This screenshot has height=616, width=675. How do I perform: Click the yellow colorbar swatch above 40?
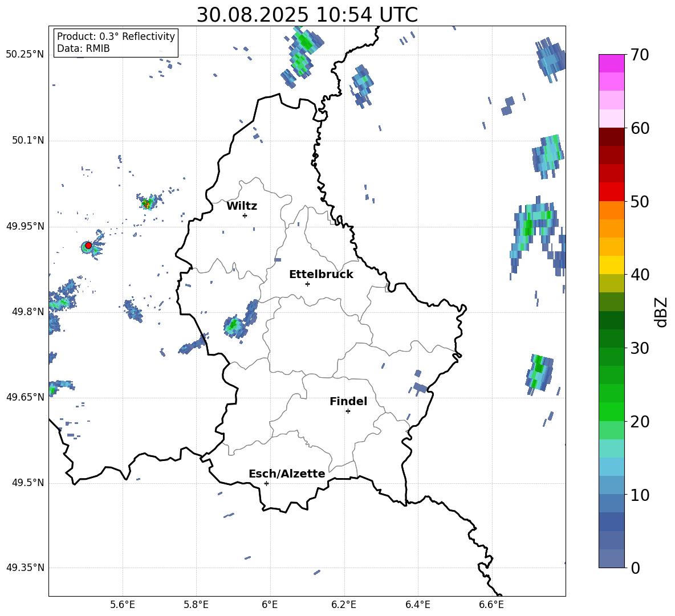(x=611, y=265)
